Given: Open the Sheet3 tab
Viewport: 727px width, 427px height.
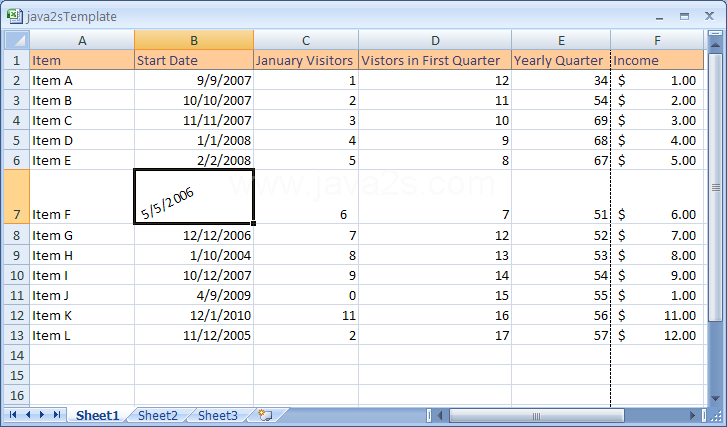Looking at the screenshot, I should (218, 415).
